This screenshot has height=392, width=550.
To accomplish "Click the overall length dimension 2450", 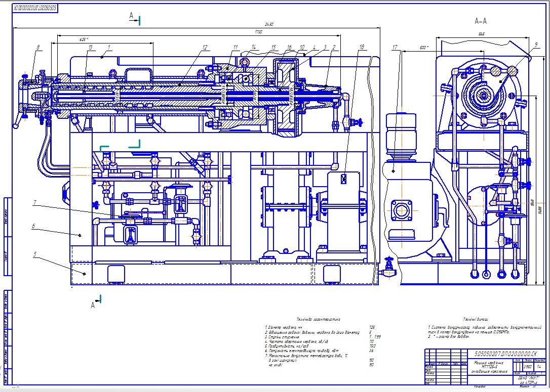I will pos(269,24).
